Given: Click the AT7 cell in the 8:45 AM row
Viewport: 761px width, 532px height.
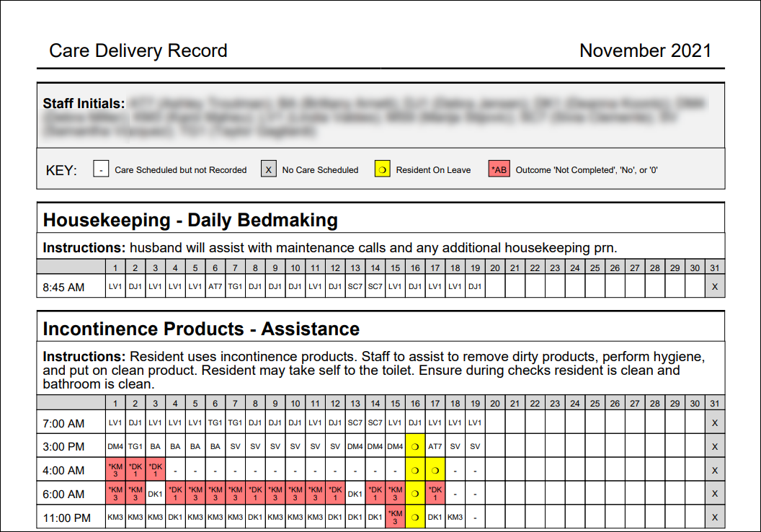Looking at the screenshot, I should point(215,286).
